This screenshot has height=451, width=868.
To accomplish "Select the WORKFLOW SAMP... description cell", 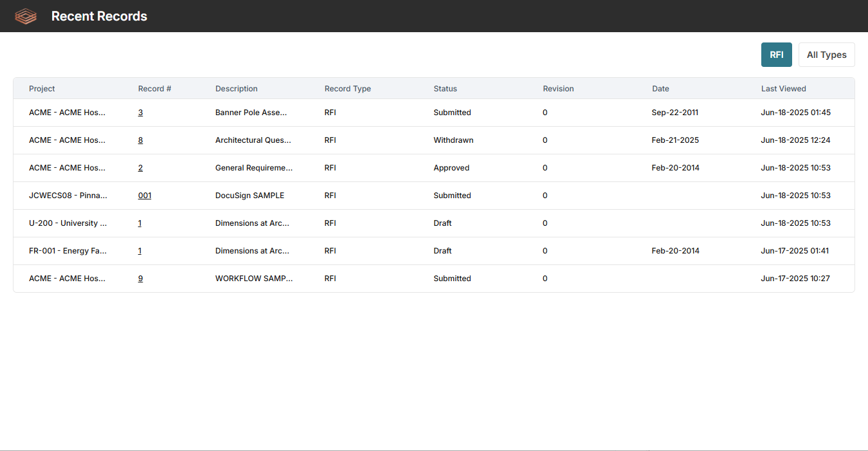I will click(x=253, y=279).
